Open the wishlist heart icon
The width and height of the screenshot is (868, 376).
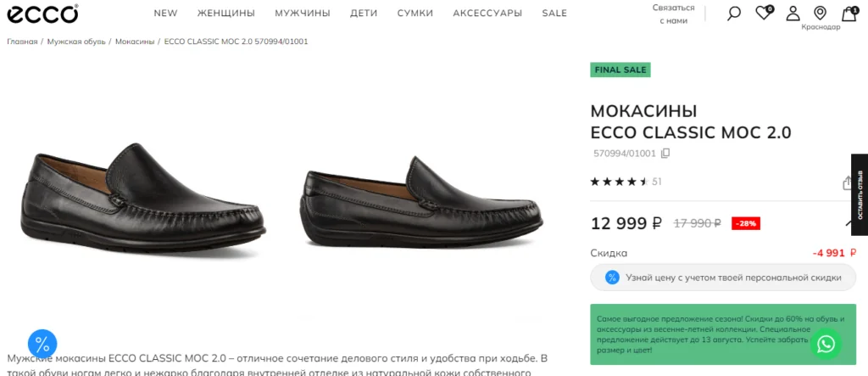coord(764,13)
